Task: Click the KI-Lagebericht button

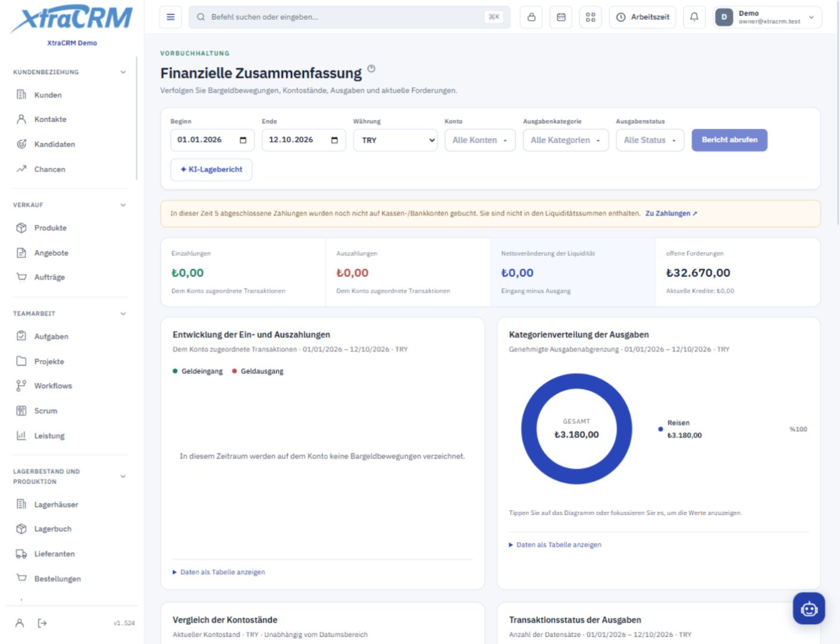Action: 211,169
